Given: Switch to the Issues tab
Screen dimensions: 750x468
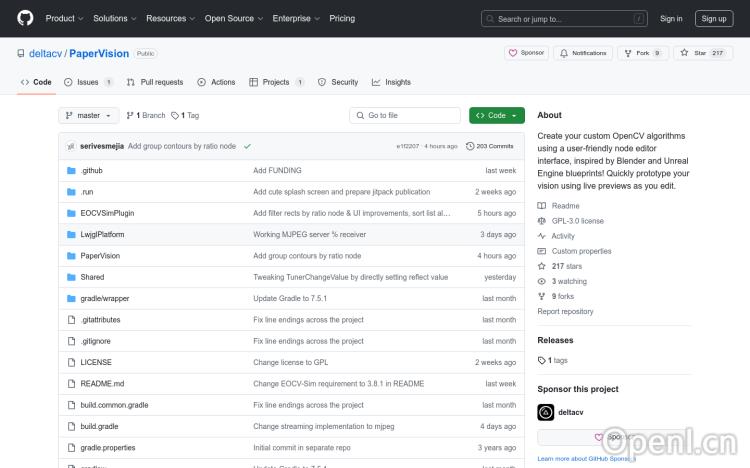Looking at the screenshot, I should coord(88,82).
